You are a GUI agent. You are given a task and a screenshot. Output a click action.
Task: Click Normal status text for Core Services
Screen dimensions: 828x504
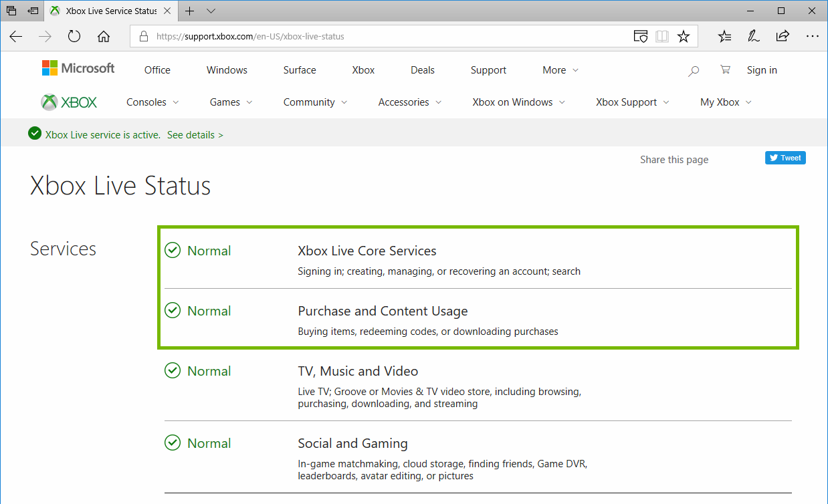[209, 251]
